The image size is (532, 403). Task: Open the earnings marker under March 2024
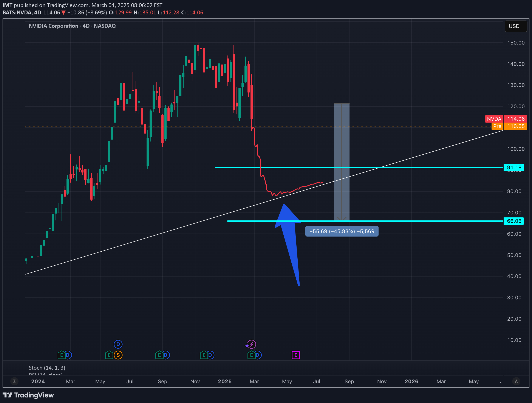click(61, 355)
